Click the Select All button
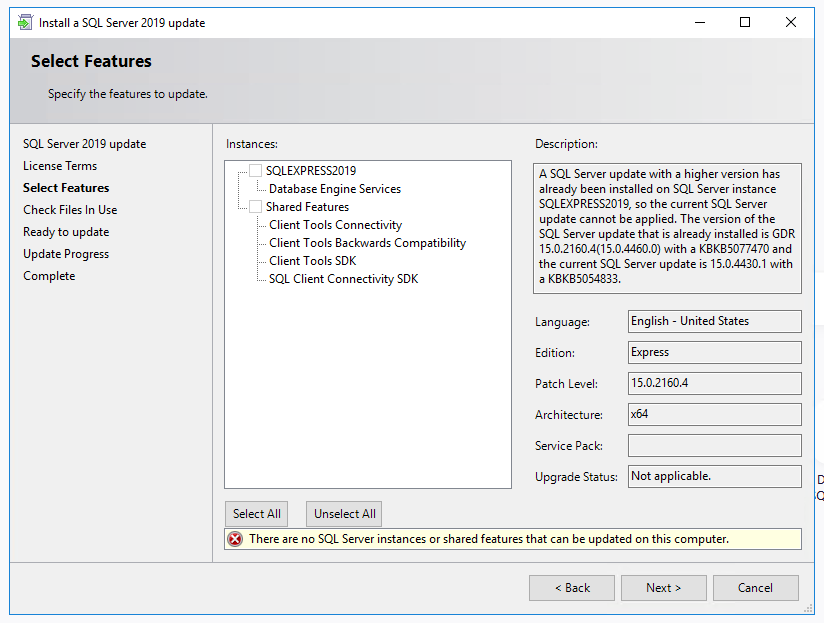This screenshot has width=824, height=623. tap(256, 514)
